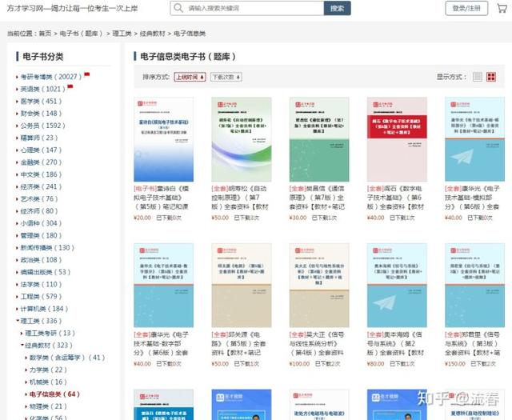Open 吴大正 信号与线性系统分析 cover

(319, 285)
